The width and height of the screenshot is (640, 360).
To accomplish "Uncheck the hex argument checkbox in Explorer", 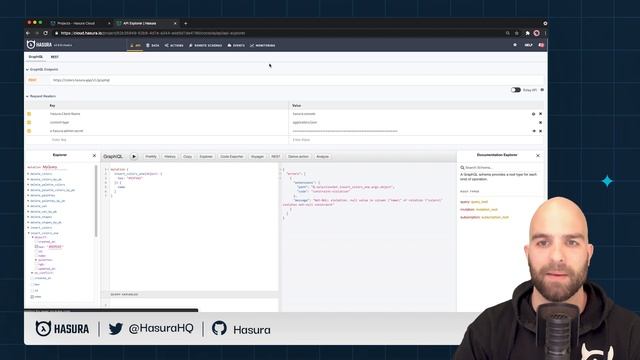I will [36, 247].
